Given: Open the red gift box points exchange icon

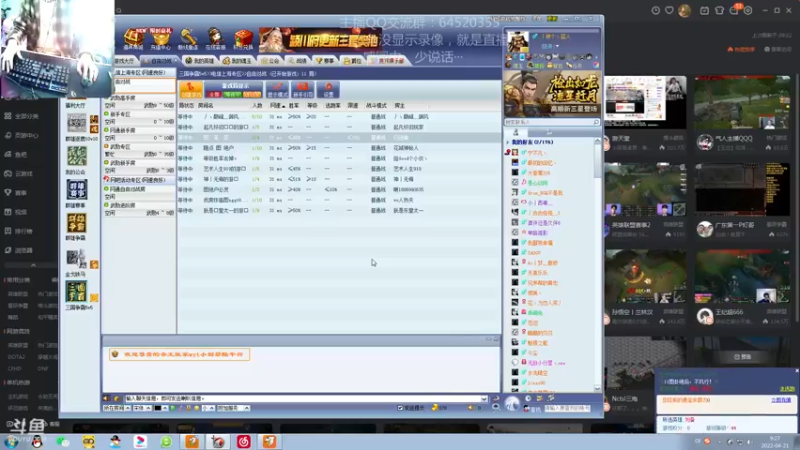Looking at the screenshot, I should click(243, 38).
